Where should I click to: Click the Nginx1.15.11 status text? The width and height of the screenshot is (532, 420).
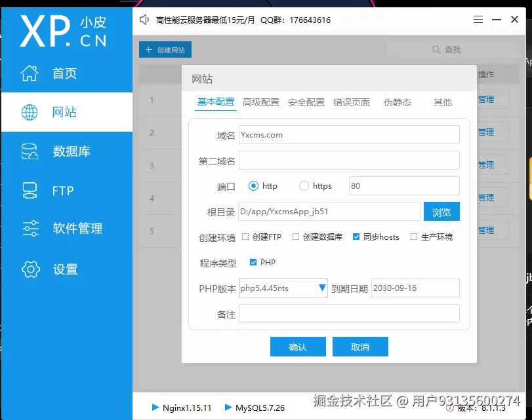tap(187, 408)
